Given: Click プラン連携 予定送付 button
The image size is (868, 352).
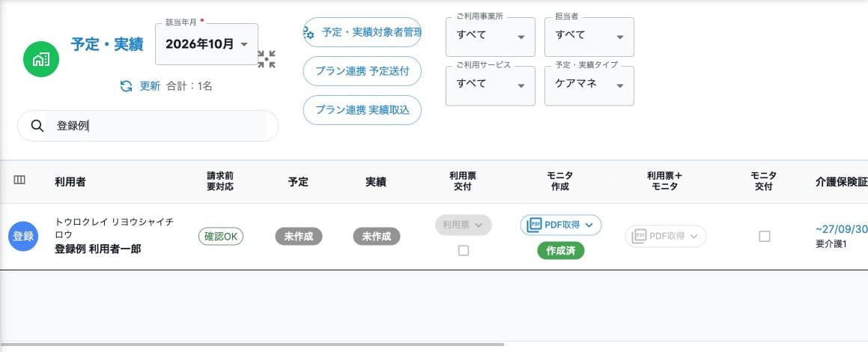Looking at the screenshot, I should pos(362,71).
